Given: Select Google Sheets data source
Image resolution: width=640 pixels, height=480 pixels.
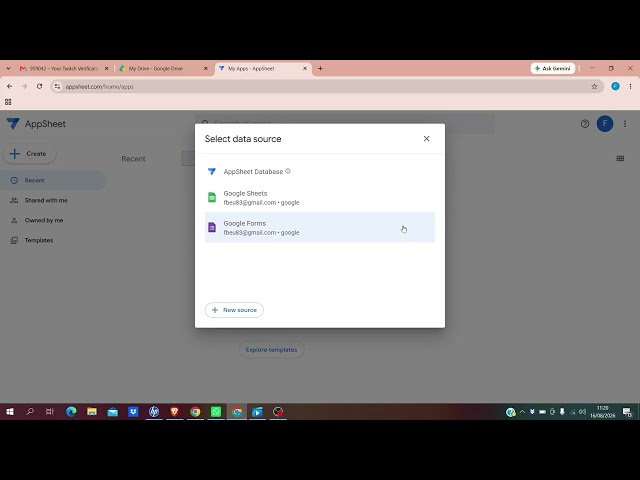Looking at the screenshot, I should pos(320,198).
